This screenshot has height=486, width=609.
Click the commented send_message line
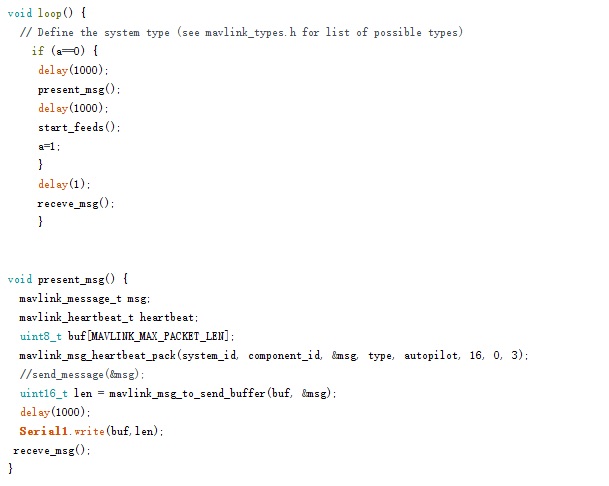pos(82,375)
